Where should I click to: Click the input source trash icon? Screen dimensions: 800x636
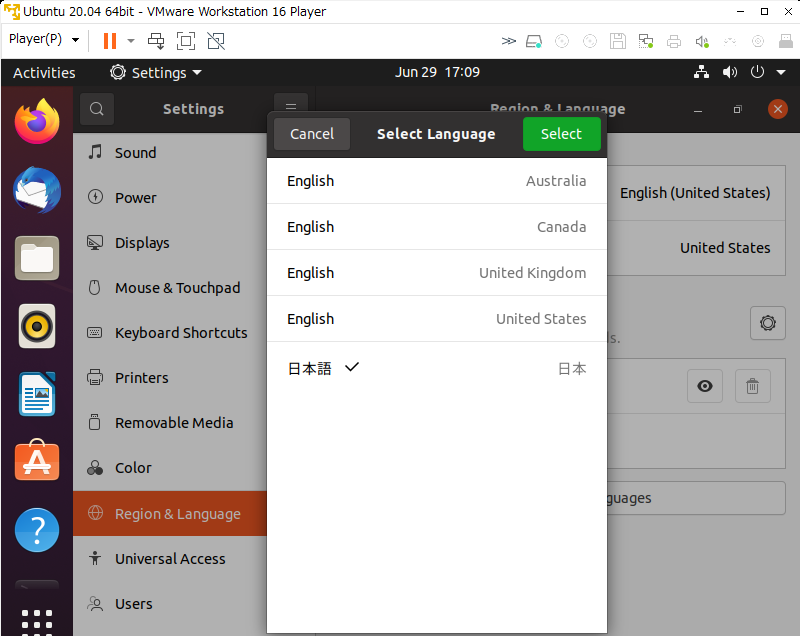point(753,386)
